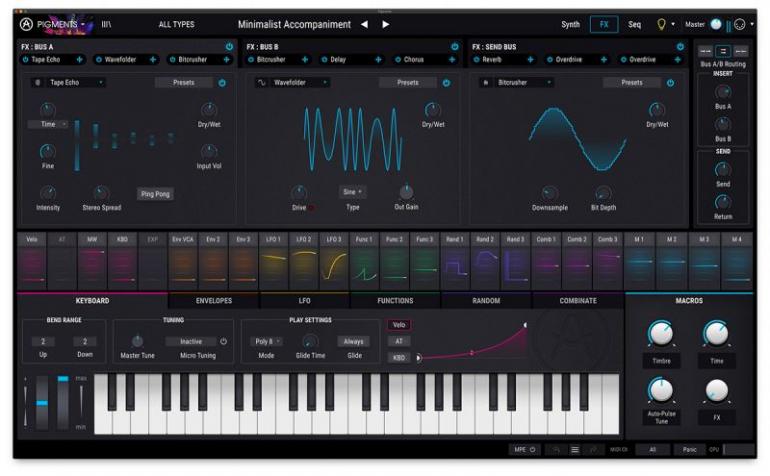Select the KBD curve button
Screen dimensions: 770x476
click(x=399, y=358)
